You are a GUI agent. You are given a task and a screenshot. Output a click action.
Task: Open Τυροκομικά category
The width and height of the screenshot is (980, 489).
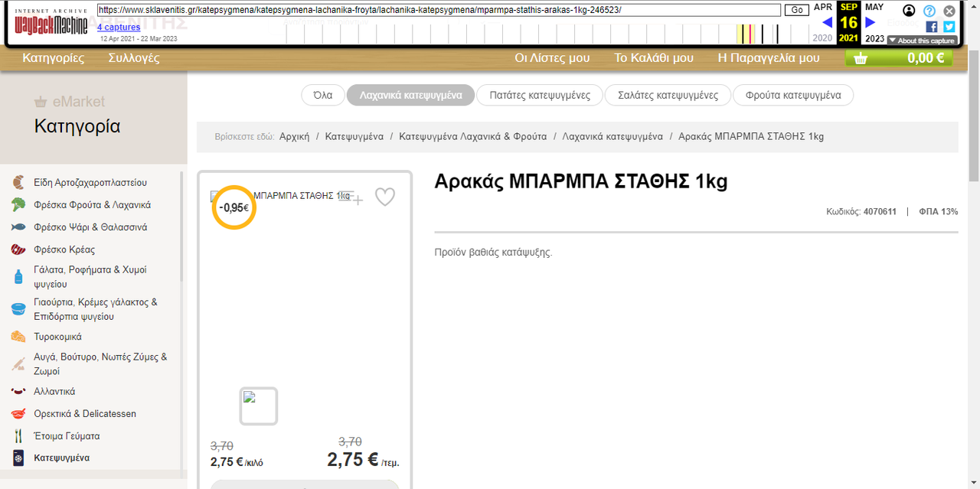point(57,337)
